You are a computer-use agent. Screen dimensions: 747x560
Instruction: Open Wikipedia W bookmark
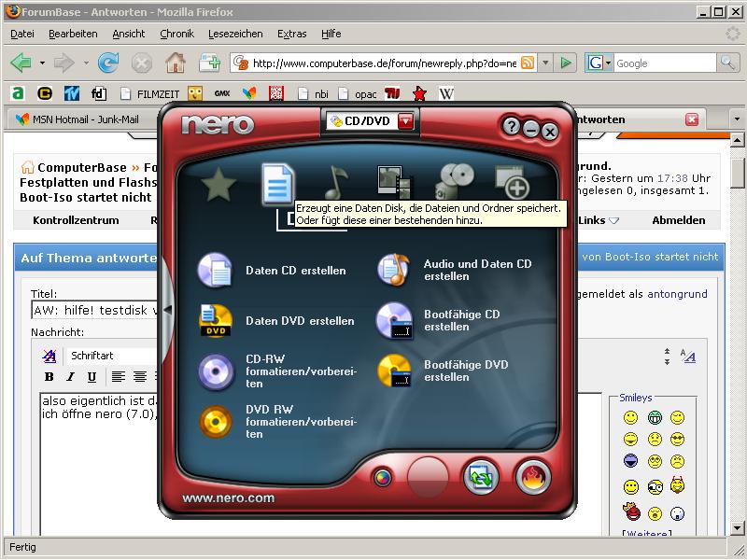click(x=446, y=94)
